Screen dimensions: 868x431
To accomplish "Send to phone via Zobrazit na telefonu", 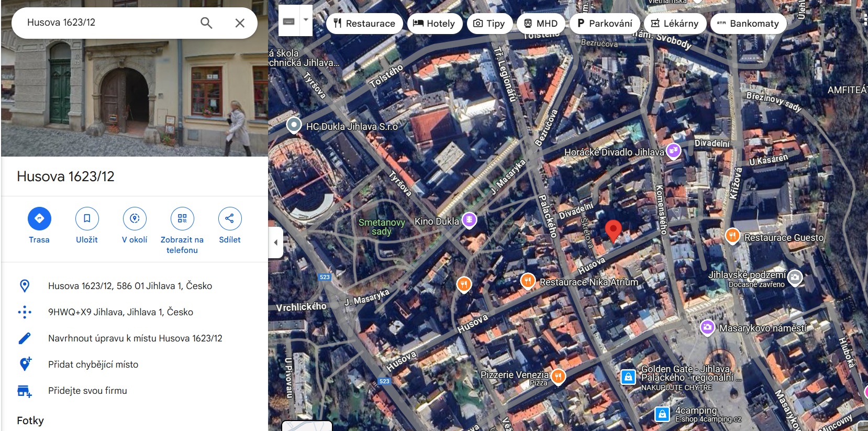I will 182,218.
